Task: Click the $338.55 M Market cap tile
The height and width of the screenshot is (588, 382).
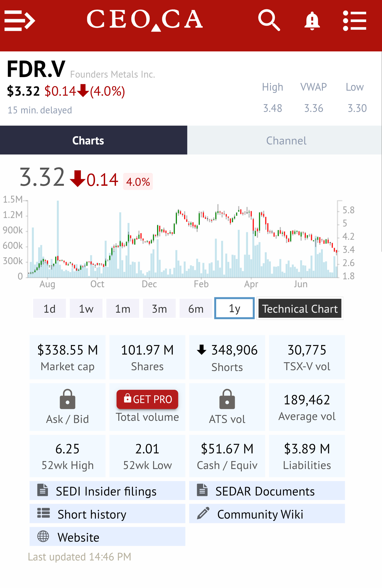Action: click(67, 357)
